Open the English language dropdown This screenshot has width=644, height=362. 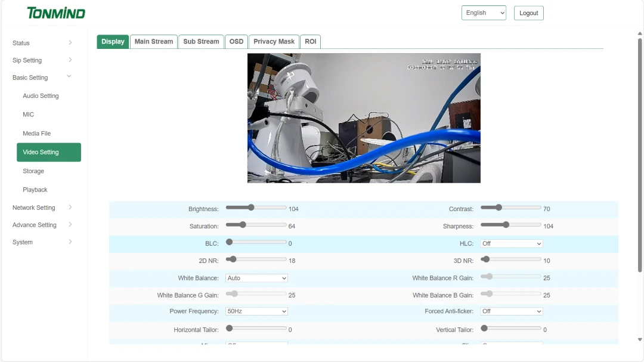(x=484, y=13)
